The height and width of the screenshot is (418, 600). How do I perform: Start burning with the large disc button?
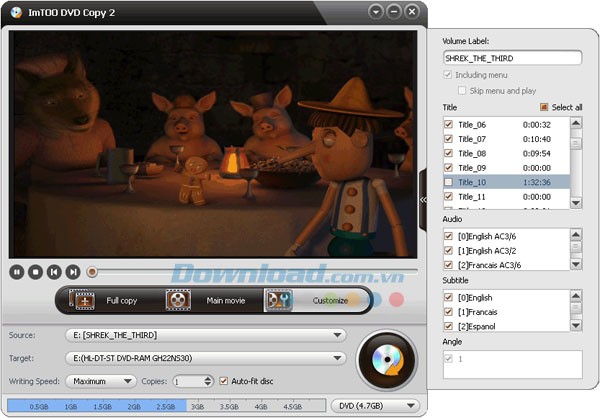[387, 360]
